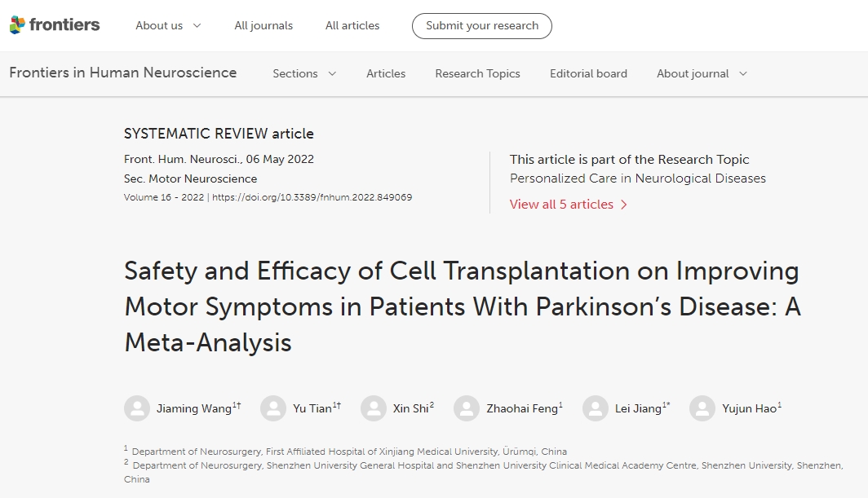The width and height of the screenshot is (868, 498).
Task: Open Zhaohai Feng's avatar icon
Action: point(467,408)
